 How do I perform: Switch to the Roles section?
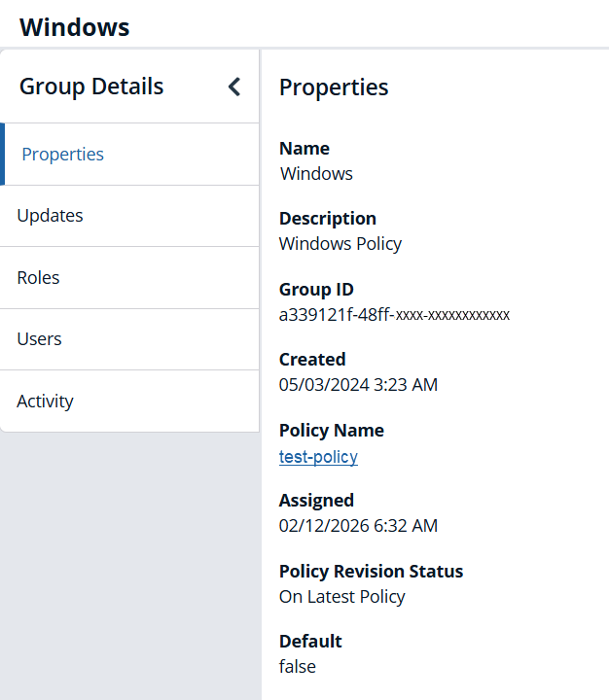129,278
